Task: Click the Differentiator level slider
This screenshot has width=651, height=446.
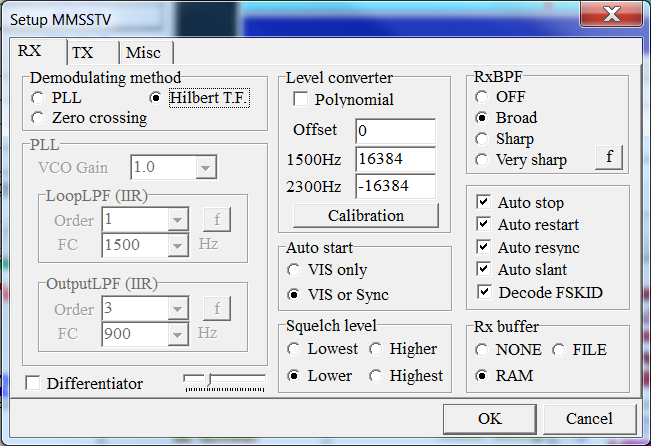Action: point(224,382)
